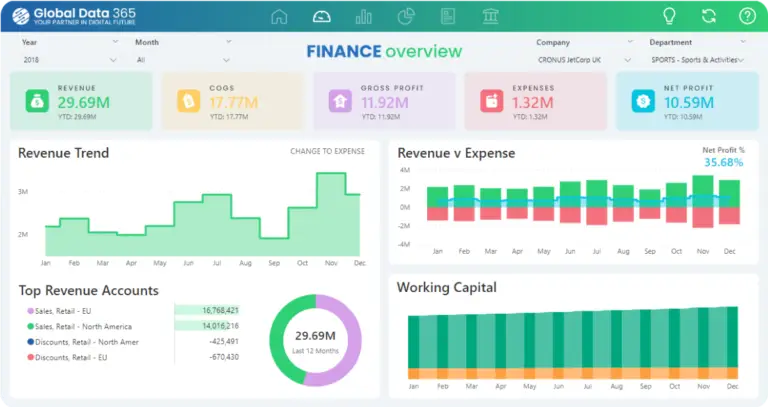Open the pie chart report icon
The image size is (768, 407).
407,16
